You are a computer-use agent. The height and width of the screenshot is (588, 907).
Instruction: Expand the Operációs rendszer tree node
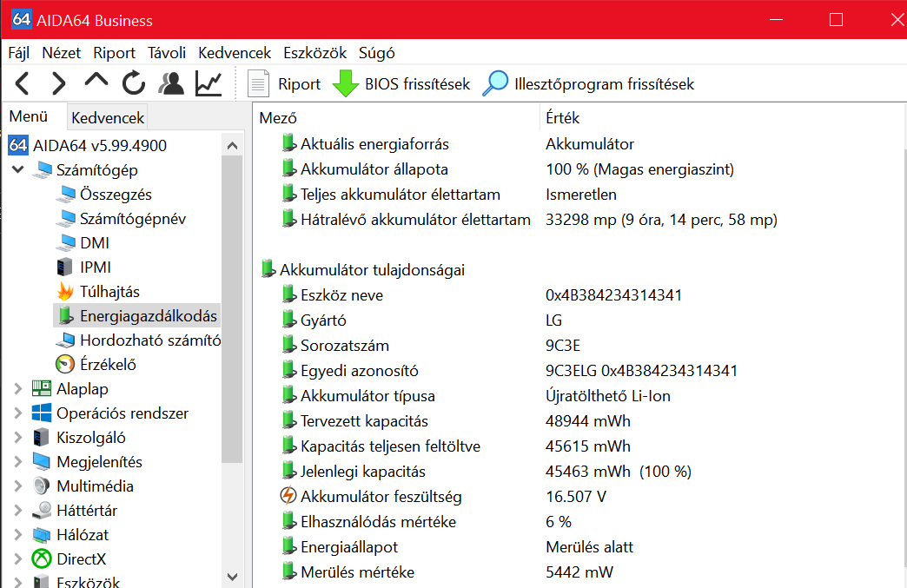[x=18, y=413]
